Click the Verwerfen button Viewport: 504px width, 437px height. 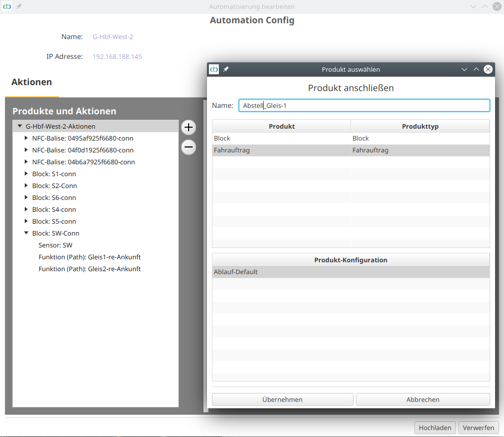point(478,428)
